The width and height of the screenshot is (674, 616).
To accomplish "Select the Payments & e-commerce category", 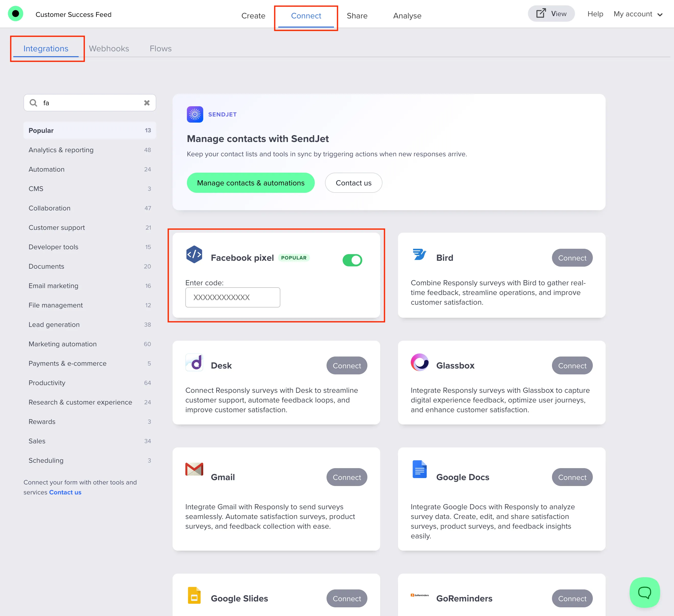I will click(x=90, y=363).
